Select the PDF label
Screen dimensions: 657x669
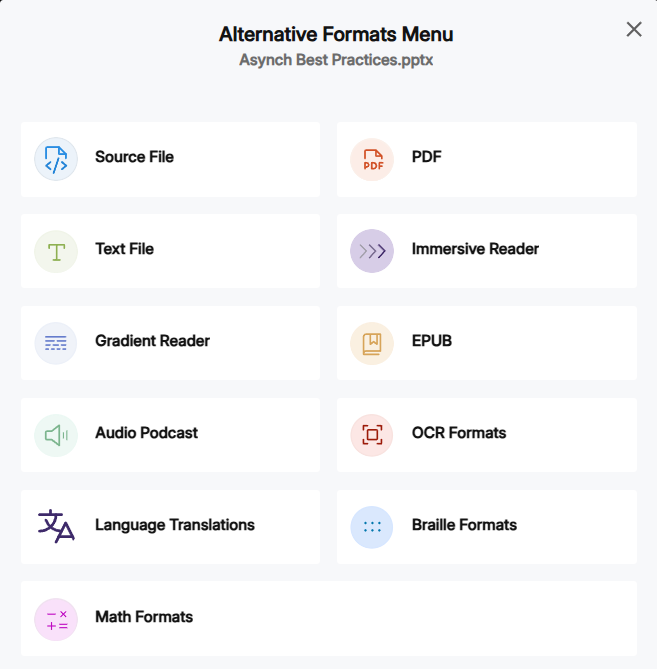point(426,157)
